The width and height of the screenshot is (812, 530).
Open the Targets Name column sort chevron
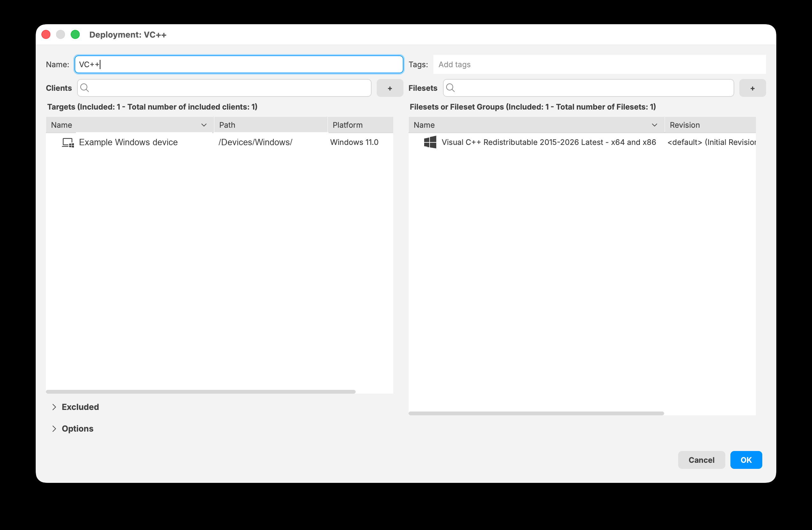click(204, 125)
